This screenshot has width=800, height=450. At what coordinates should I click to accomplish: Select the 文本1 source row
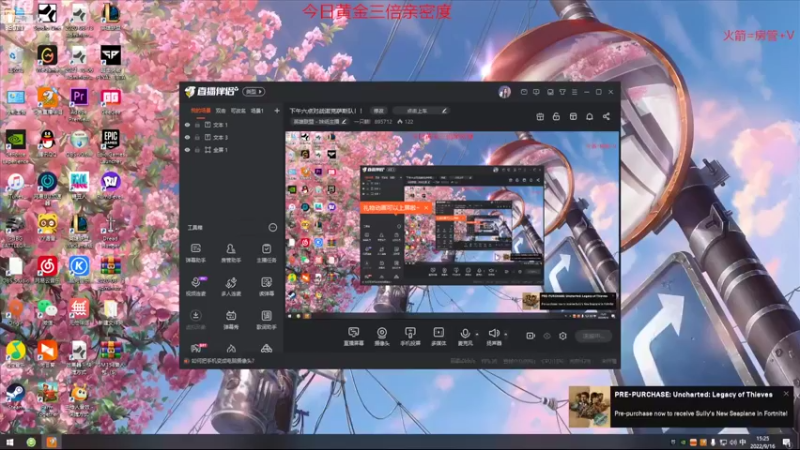click(x=232, y=125)
